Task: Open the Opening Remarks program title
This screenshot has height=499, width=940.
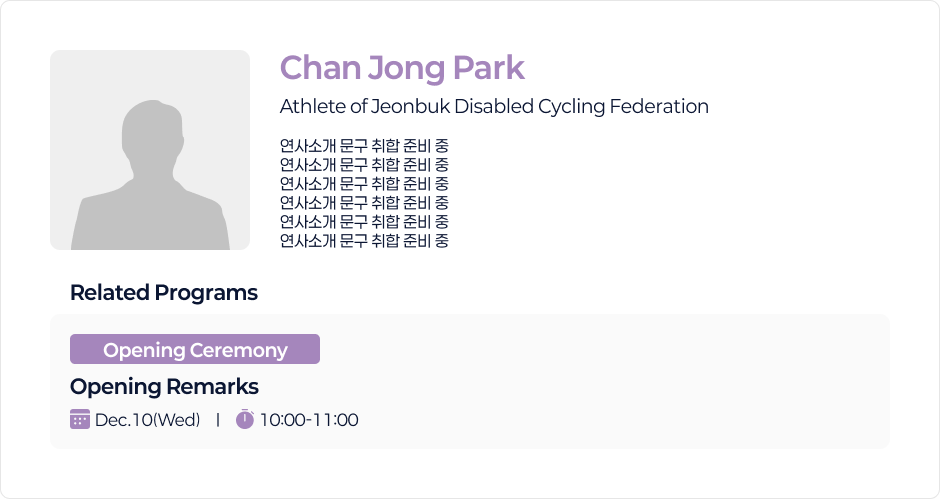Action: tap(164, 387)
